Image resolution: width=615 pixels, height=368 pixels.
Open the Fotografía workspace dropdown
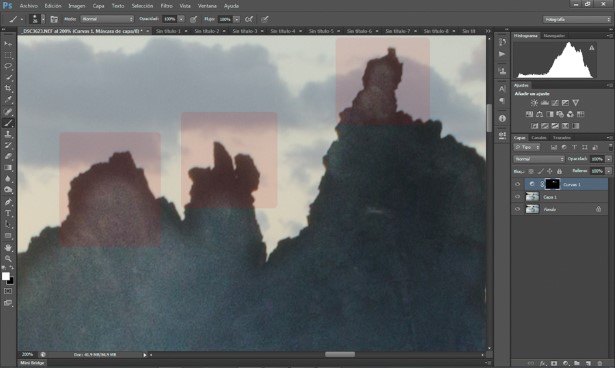tap(577, 19)
